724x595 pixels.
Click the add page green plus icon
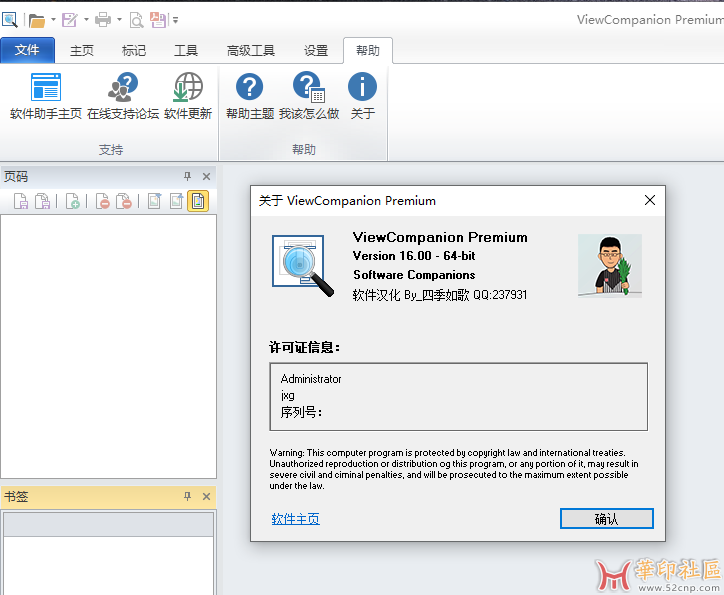pos(72,201)
